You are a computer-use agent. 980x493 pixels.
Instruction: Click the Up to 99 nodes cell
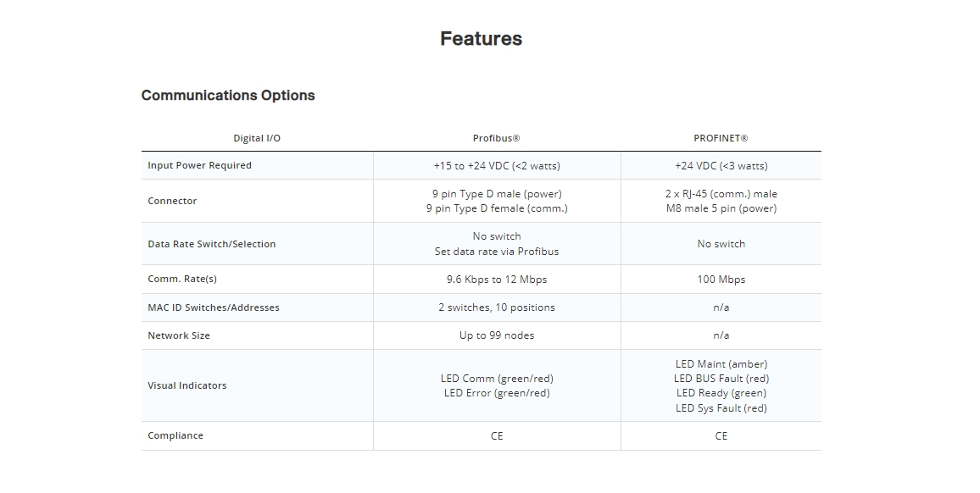(x=497, y=335)
